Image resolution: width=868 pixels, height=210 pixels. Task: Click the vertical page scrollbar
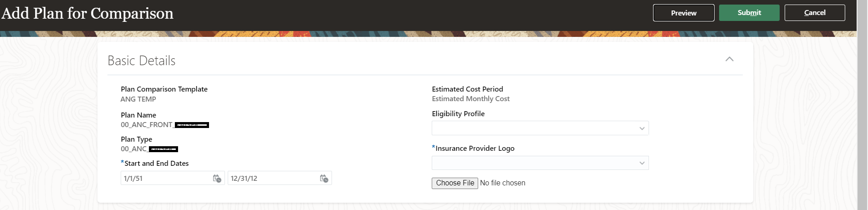(x=862, y=105)
